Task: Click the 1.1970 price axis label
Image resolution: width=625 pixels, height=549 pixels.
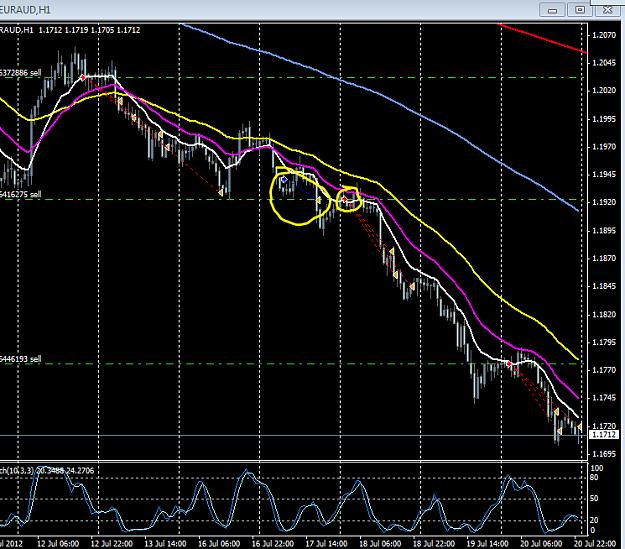Action: [x=604, y=147]
